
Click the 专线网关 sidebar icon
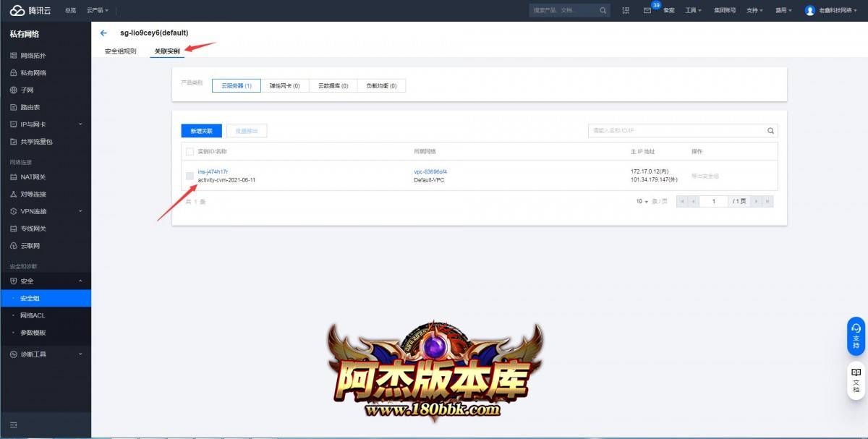(x=13, y=229)
